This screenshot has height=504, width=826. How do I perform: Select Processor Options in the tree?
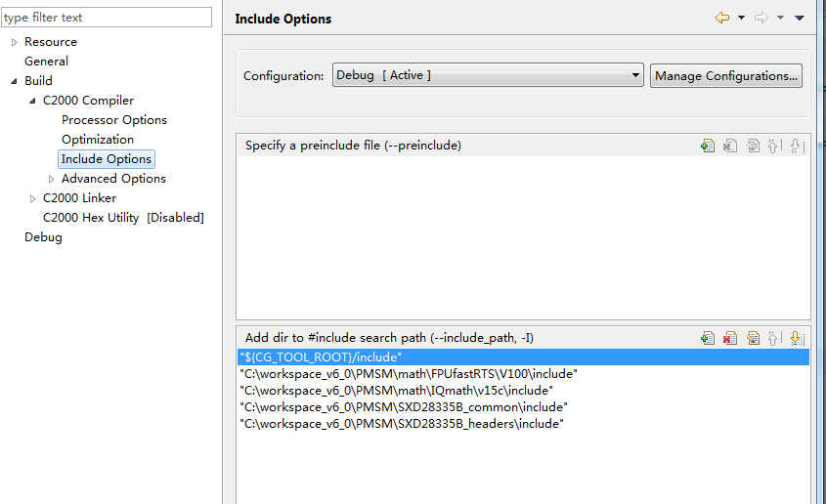coord(113,120)
